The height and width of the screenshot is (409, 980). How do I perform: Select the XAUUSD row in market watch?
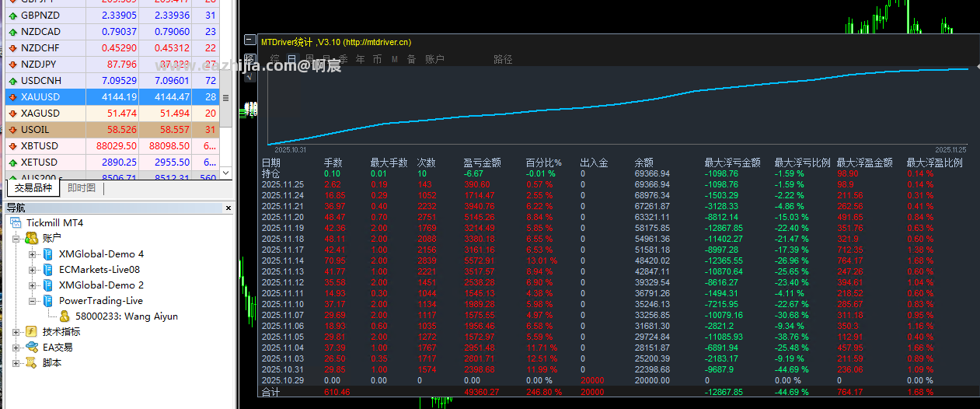(x=113, y=97)
